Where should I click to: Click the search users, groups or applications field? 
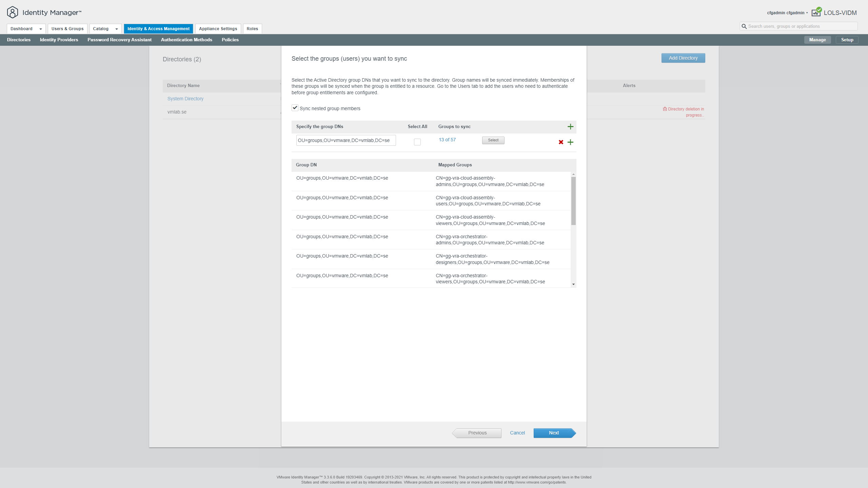798,26
